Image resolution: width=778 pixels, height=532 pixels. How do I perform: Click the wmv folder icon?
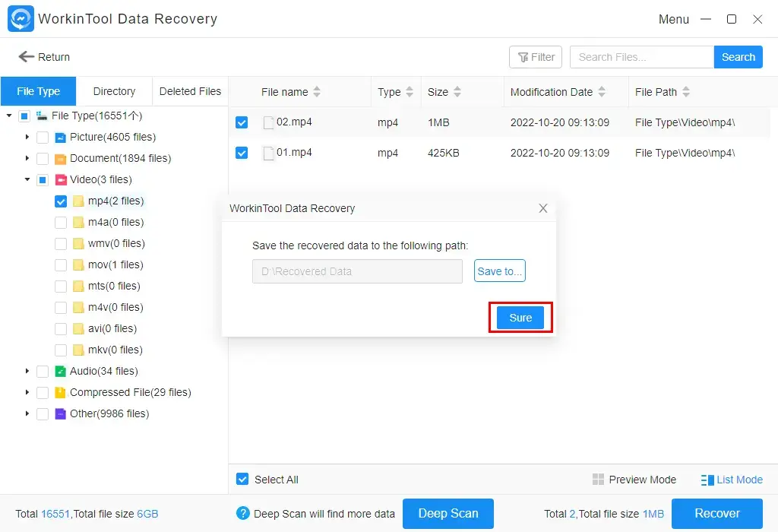(78, 244)
